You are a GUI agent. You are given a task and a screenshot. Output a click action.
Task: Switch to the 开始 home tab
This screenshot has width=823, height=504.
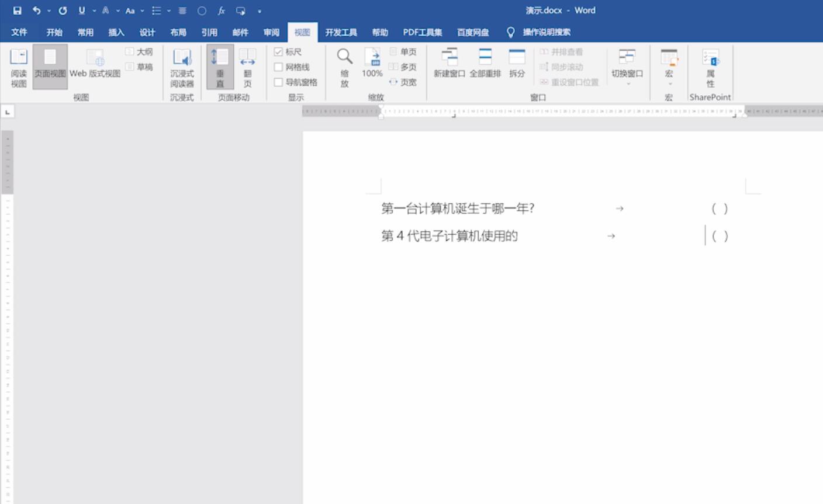(54, 32)
